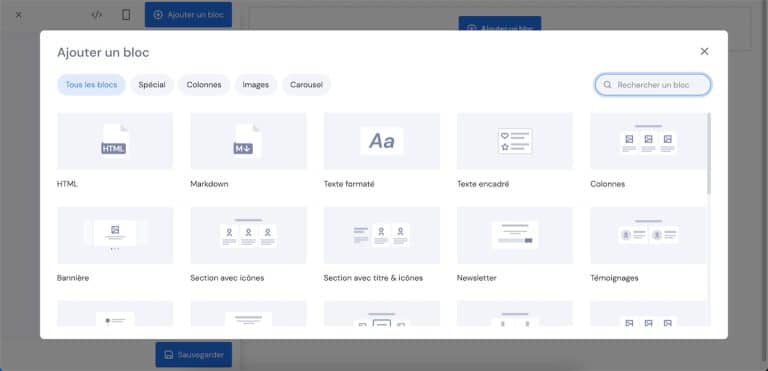768x371 pixels.
Task: Pick the Colonnes block thumbnail
Action: 648,141
